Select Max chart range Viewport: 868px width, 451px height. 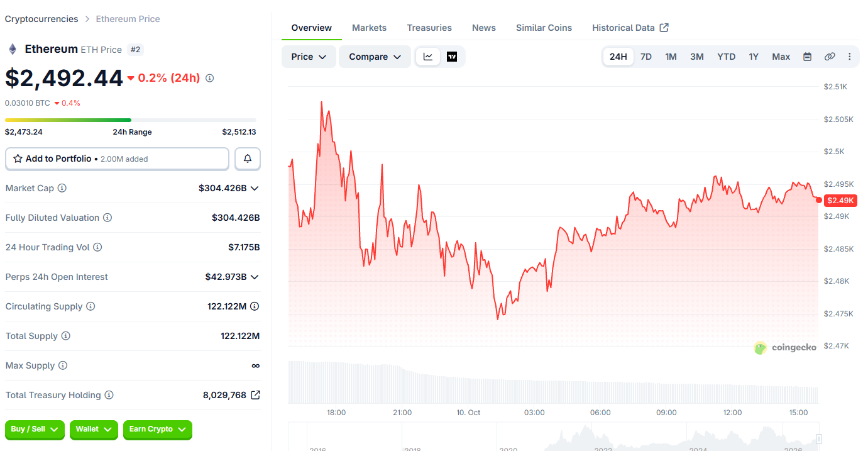(781, 57)
